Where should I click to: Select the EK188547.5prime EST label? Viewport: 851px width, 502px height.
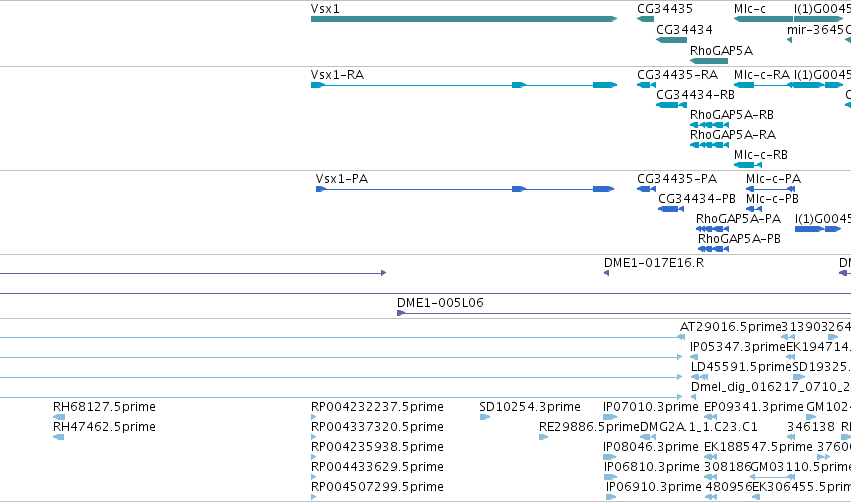(x=758, y=447)
